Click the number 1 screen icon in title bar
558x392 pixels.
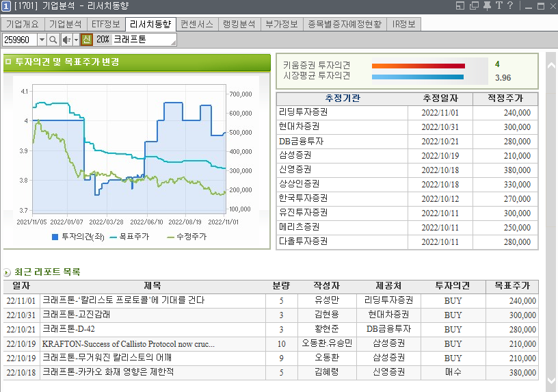click(6, 6)
